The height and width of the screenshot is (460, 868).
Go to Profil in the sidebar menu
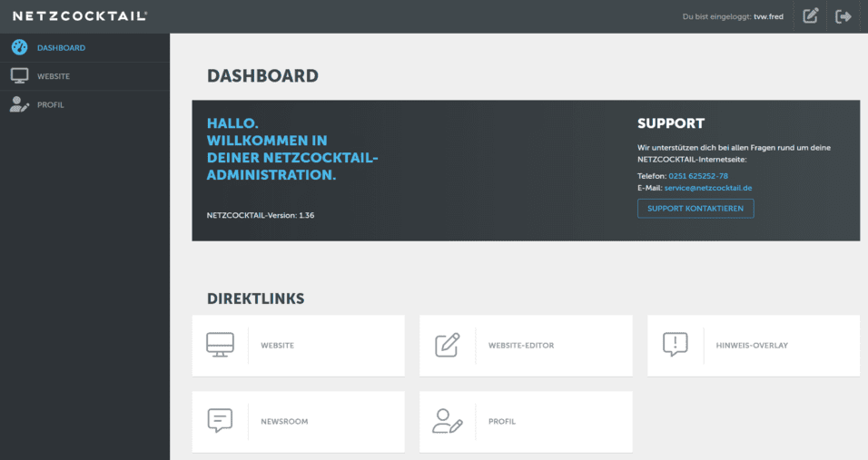click(x=51, y=104)
